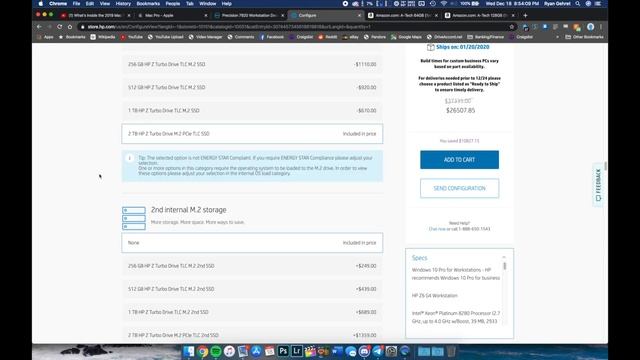The height and width of the screenshot is (360, 640).
Task: Close the Configure tab
Action: [x=360, y=15]
